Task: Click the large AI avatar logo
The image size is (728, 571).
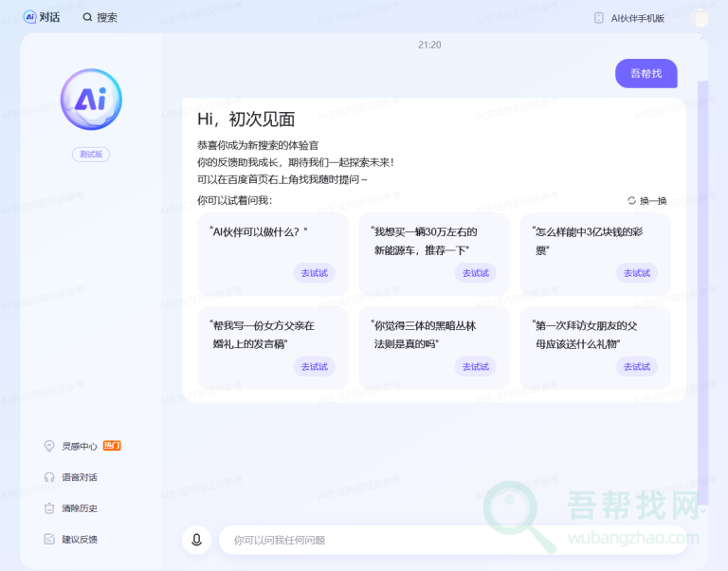Action: coord(91,100)
